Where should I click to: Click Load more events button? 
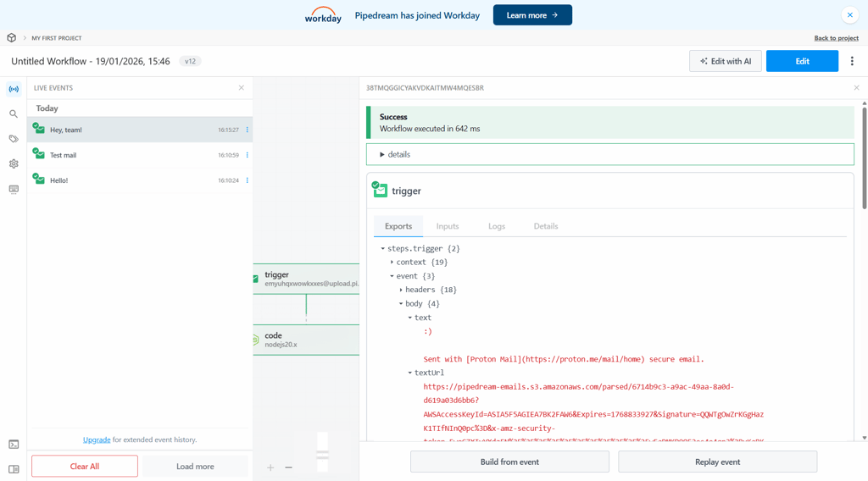tap(195, 466)
